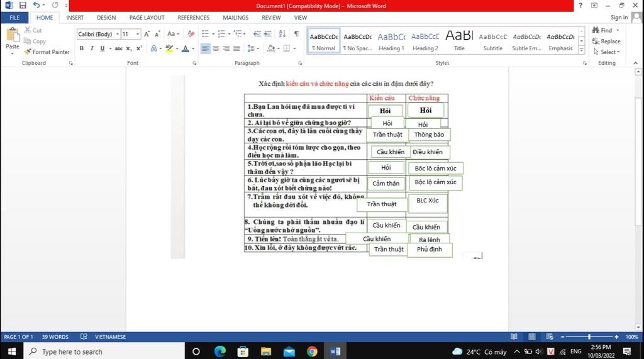Open proofing errors icon in status bar
Screen dimensions: 644x359
coord(84,337)
